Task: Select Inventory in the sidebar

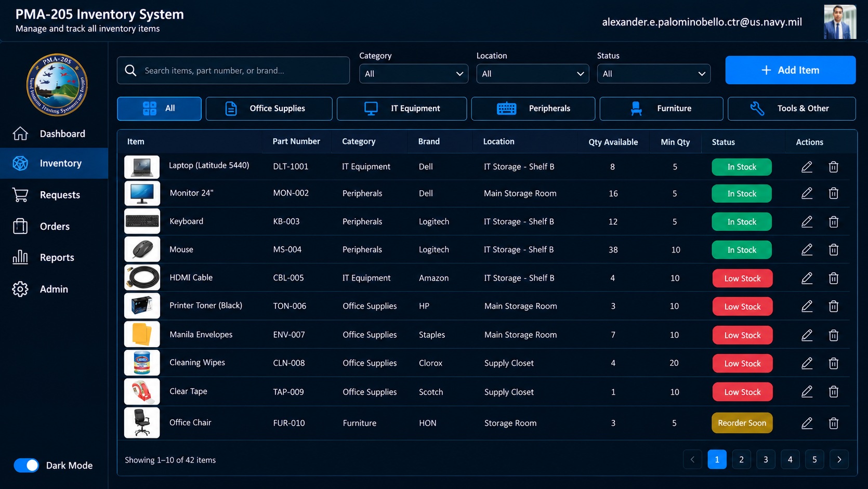Action: click(54, 163)
